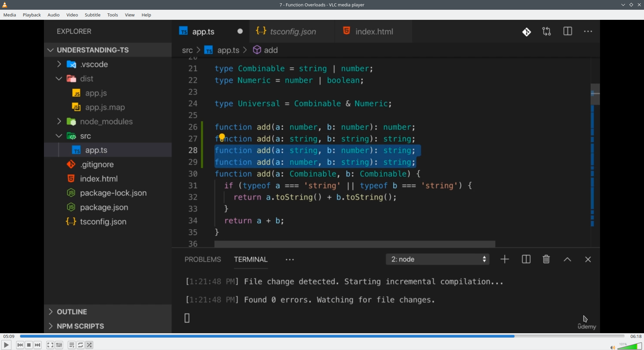The width and height of the screenshot is (644, 350).
Task: Split the terminal panel
Action: pyautogui.click(x=526, y=259)
